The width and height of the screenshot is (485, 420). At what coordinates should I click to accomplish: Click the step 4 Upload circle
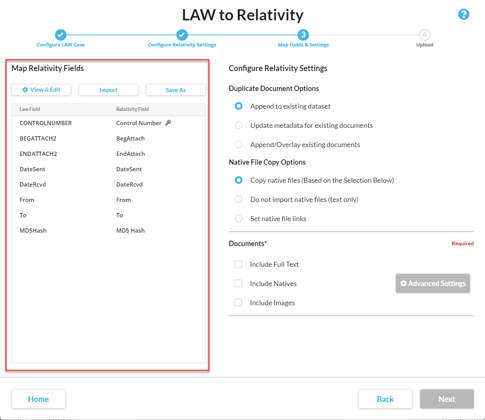[x=424, y=35]
